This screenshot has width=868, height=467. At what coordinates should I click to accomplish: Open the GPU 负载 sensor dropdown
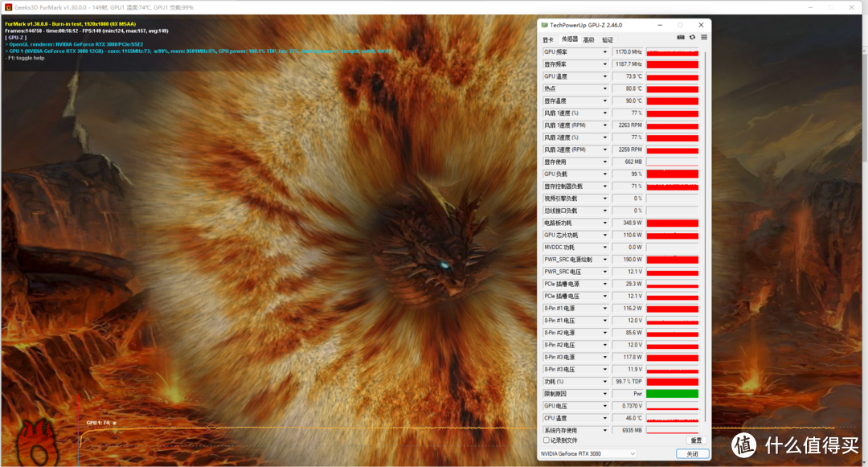pyautogui.click(x=604, y=174)
